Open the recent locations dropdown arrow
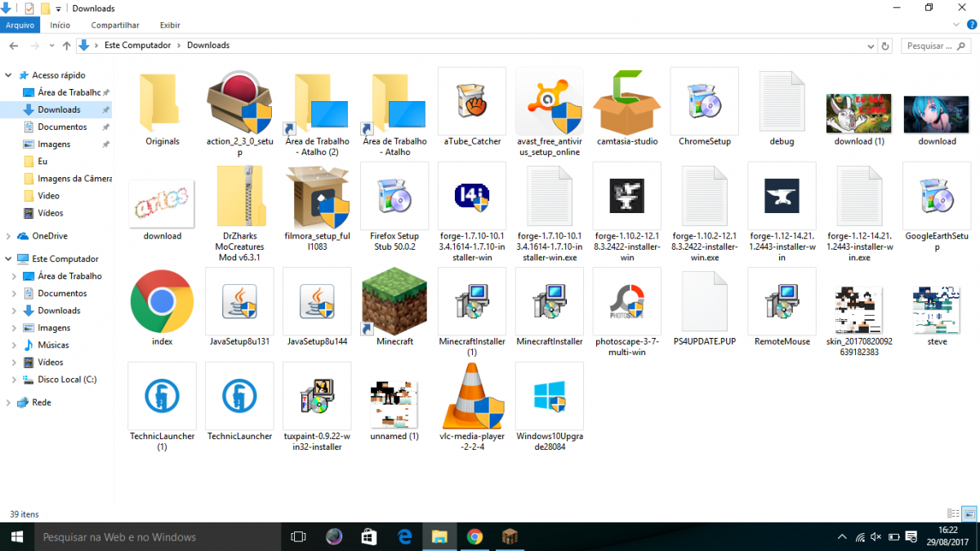980x551 pixels. (x=52, y=46)
